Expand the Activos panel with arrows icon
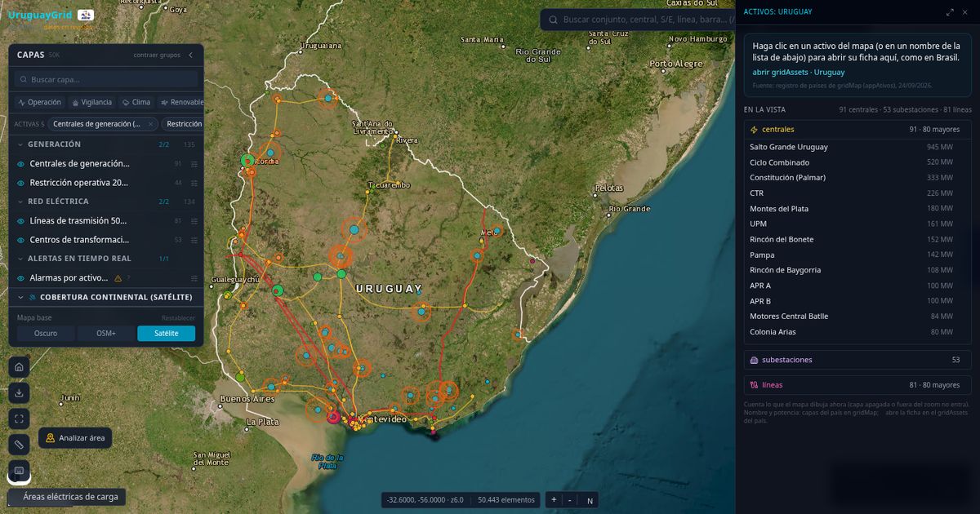This screenshot has width=980, height=514. [x=950, y=12]
